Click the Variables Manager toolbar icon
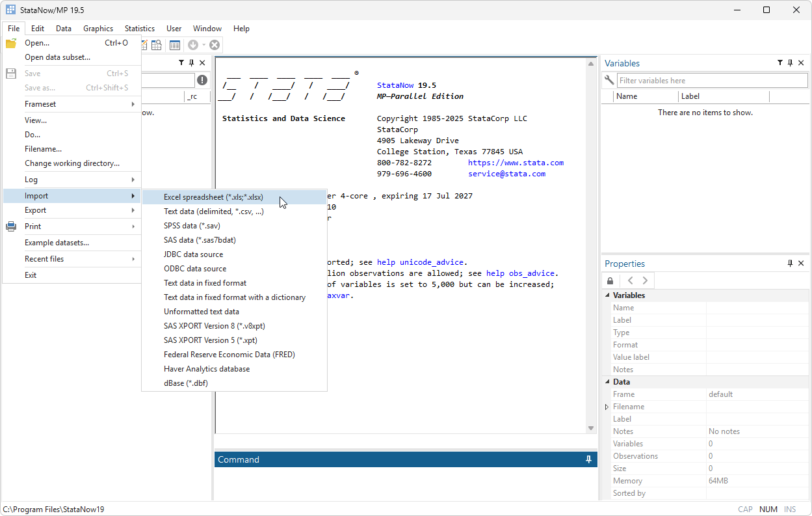This screenshot has height=516, width=812. (x=175, y=45)
